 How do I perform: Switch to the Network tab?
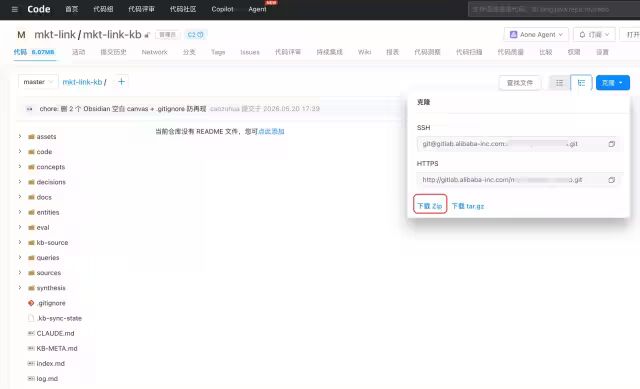click(x=154, y=52)
